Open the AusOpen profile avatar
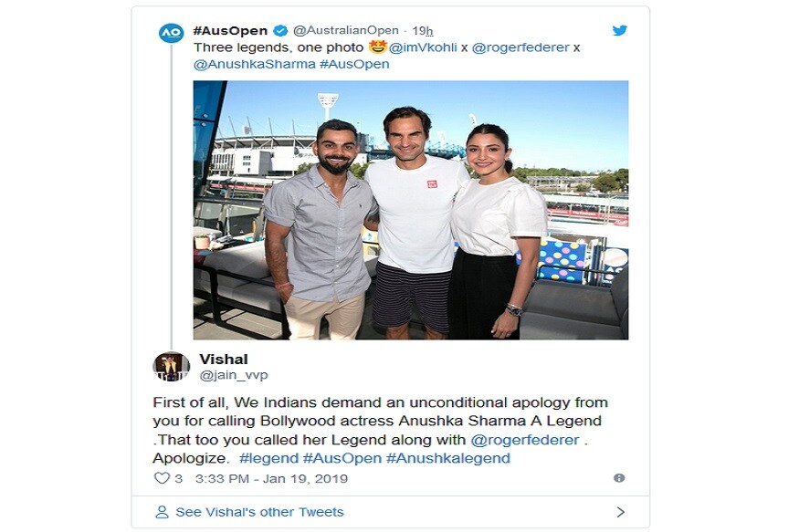This screenshot has height=532, width=799. point(172,33)
